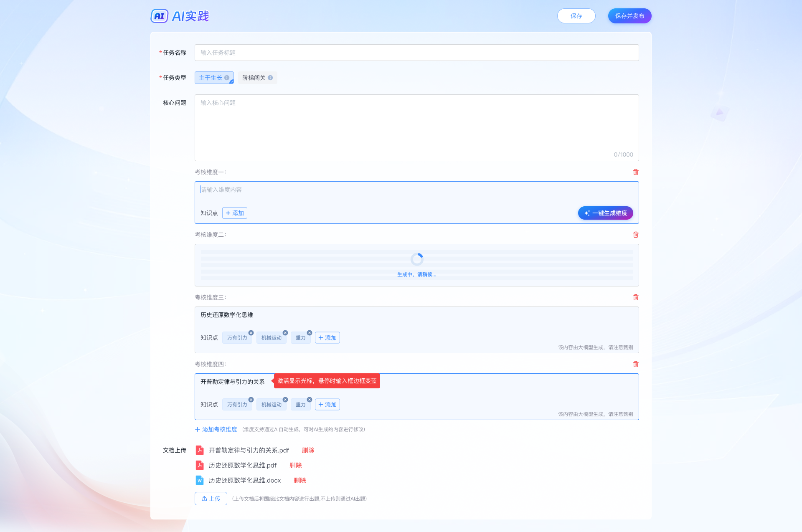Click 添加考核维度 link

coord(216,429)
